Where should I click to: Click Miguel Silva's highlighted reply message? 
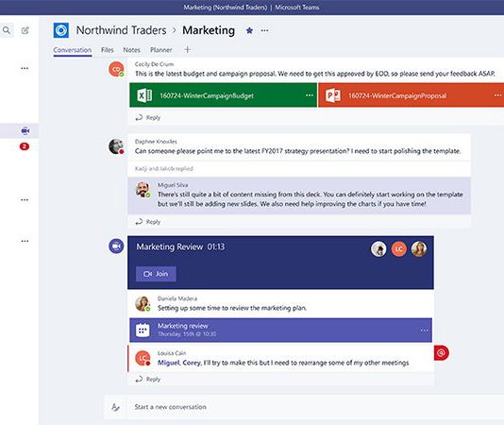pyautogui.click(x=299, y=195)
